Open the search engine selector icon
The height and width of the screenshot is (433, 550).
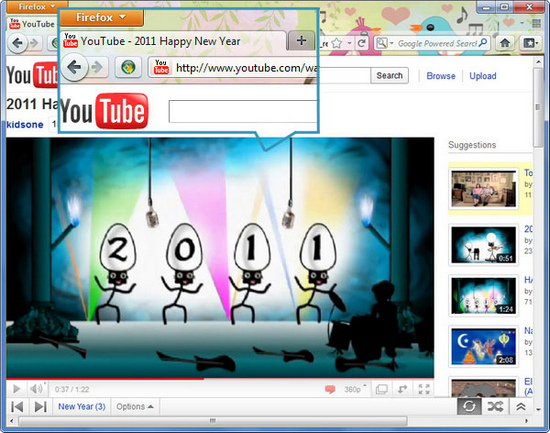click(x=382, y=43)
